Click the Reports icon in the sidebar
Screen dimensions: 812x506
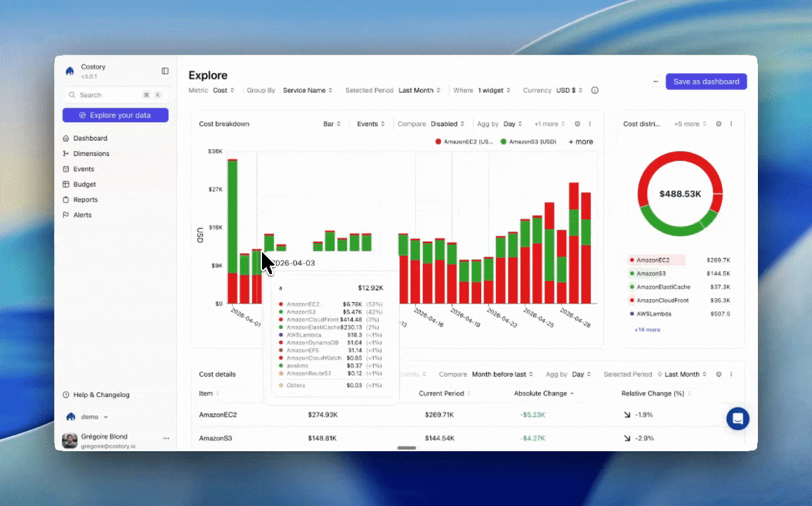pos(66,200)
